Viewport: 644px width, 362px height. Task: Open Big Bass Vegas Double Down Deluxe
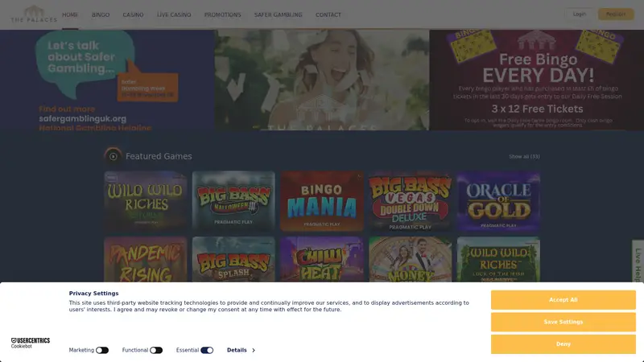(x=411, y=201)
